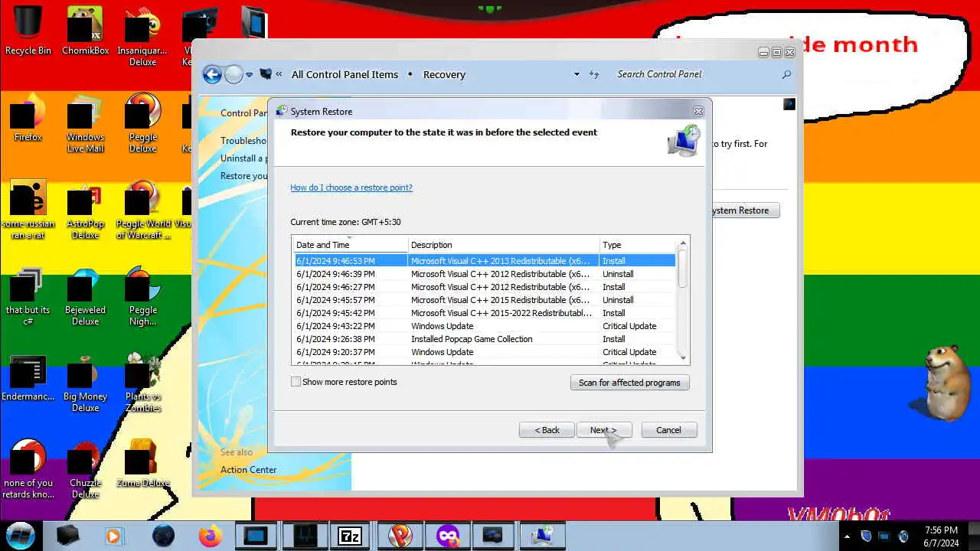Click the Troubleshoot link in the Control Panel sidebar
Screen dimensions: 980x551
[244, 141]
